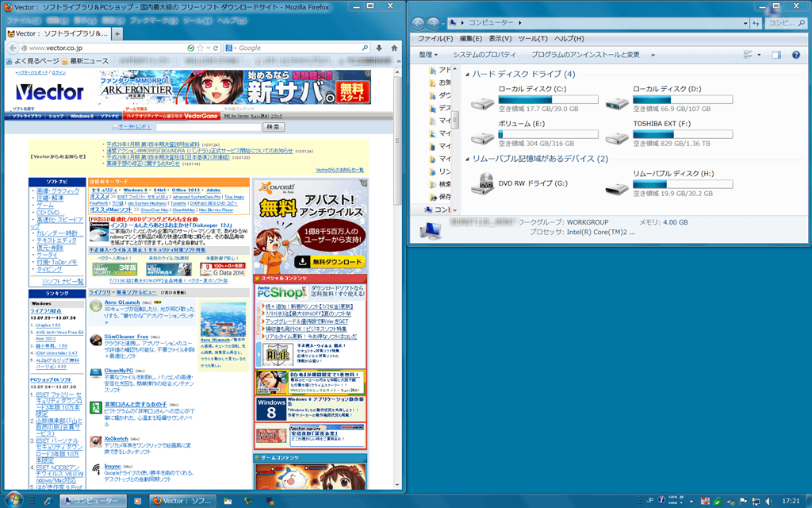
Task: Refresh the Explorer address bar location
Action: pos(756,23)
